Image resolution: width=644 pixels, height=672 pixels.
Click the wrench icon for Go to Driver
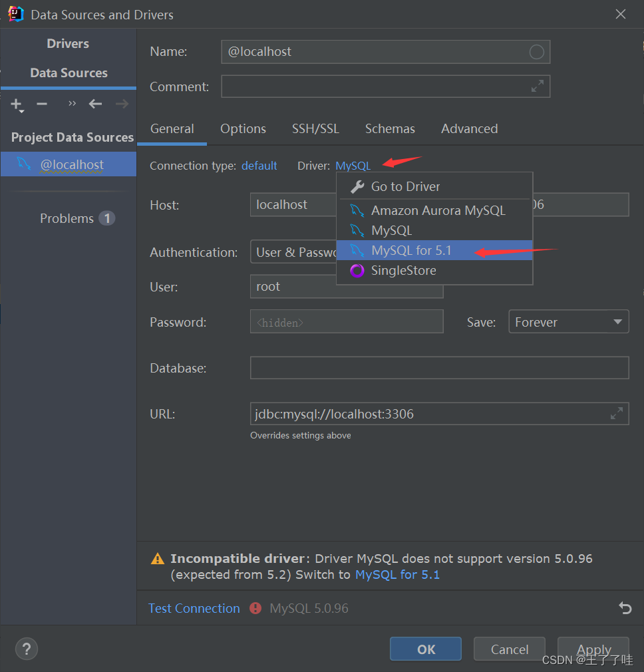[357, 187]
